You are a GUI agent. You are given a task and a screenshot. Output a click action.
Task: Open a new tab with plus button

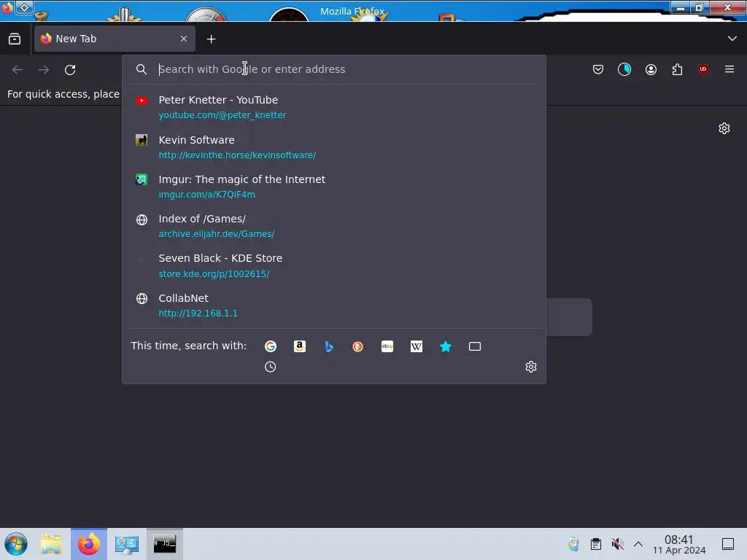(x=211, y=39)
